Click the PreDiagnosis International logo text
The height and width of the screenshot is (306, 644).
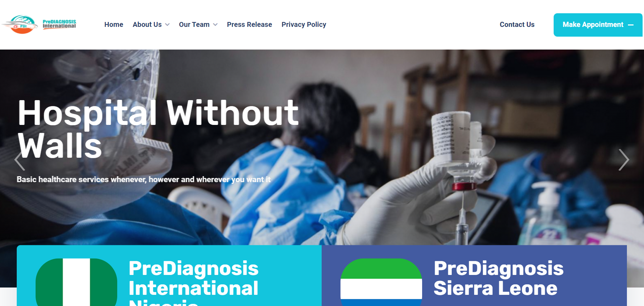point(59,24)
